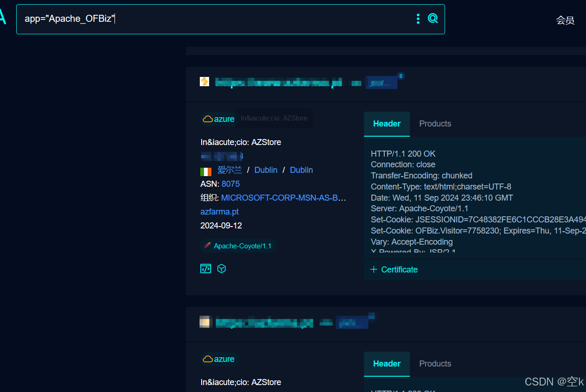Filter by city Dublin, the second Dublin link
This screenshot has height=392, width=586.
click(x=301, y=170)
